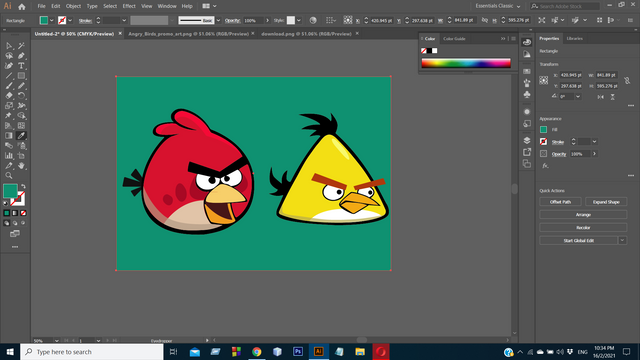Click color spectrum bar in Color panel
Screen dimensions: 640x360
[466, 63]
